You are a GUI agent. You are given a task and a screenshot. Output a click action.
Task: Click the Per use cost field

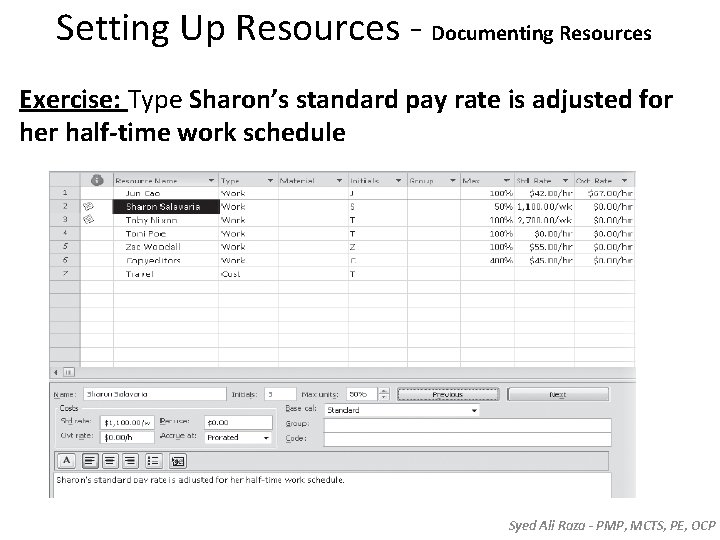point(238,422)
